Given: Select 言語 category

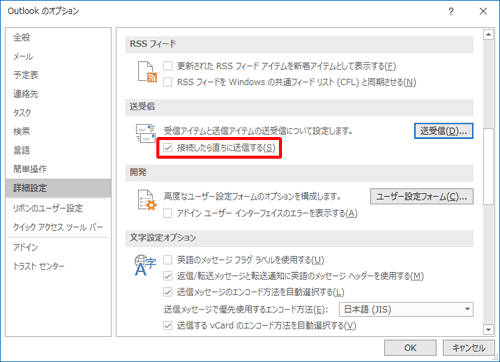Looking at the screenshot, I should point(58,150).
